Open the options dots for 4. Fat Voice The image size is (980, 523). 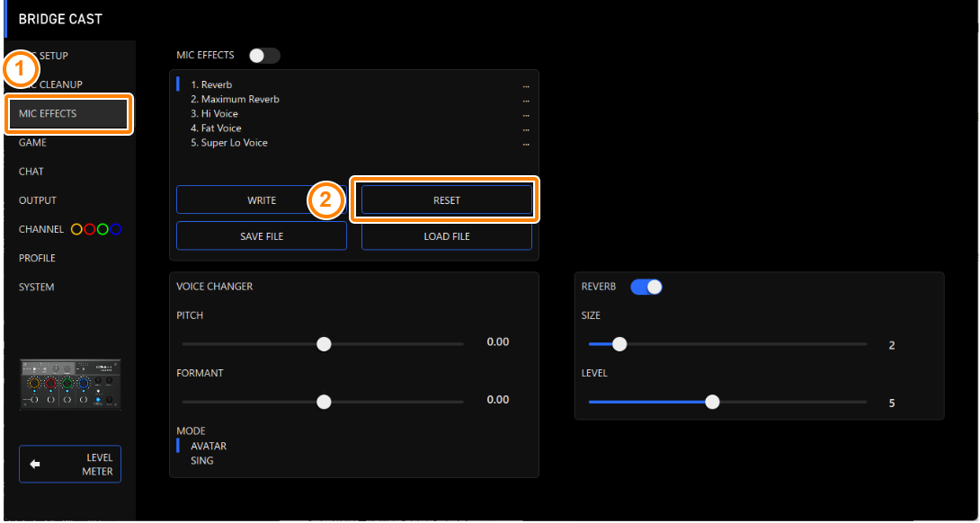(x=526, y=129)
